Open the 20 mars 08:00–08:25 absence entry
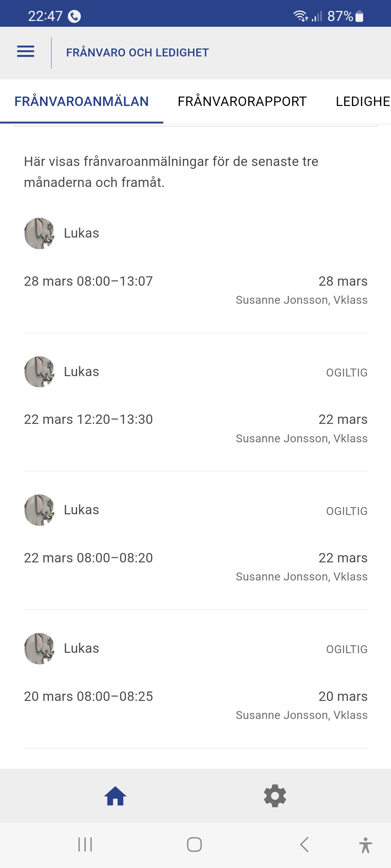Screen dimensions: 391x868 pyautogui.click(x=88, y=697)
